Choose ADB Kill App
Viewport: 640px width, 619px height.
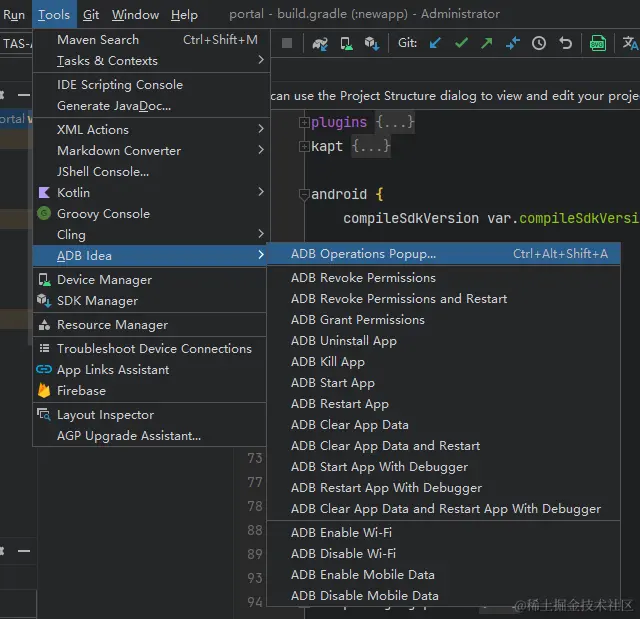click(444, 362)
